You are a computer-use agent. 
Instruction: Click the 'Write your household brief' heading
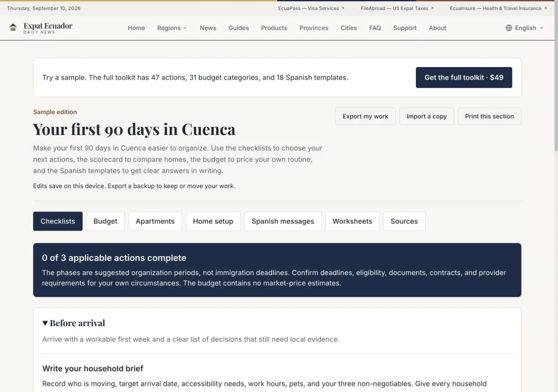tap(93, 368)
